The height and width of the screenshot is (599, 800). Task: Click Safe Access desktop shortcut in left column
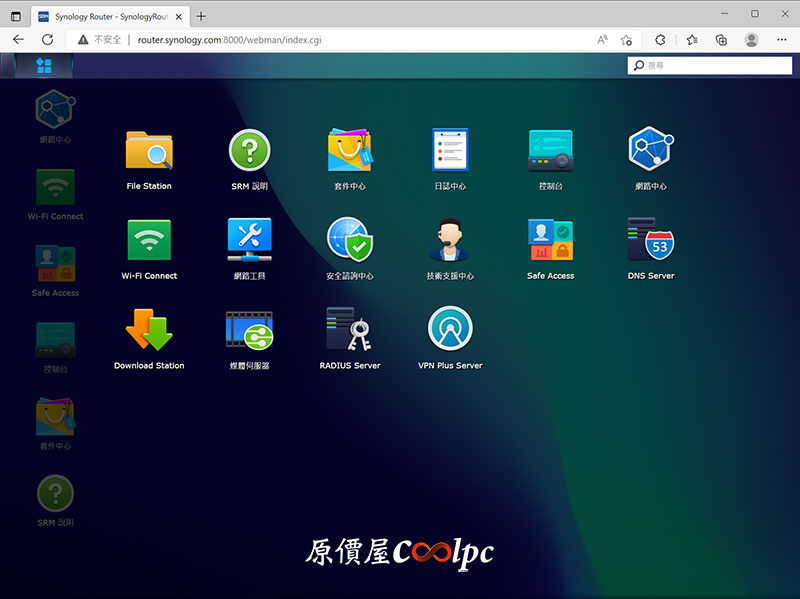(x=56, y=271)
